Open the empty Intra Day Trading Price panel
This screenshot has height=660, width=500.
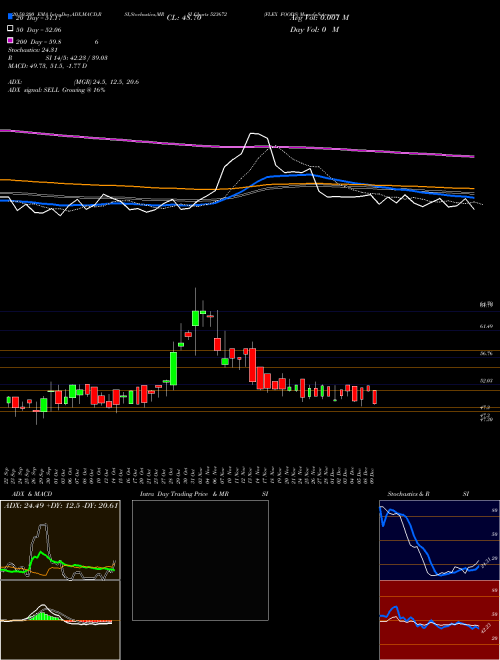(x=200, y=560)
